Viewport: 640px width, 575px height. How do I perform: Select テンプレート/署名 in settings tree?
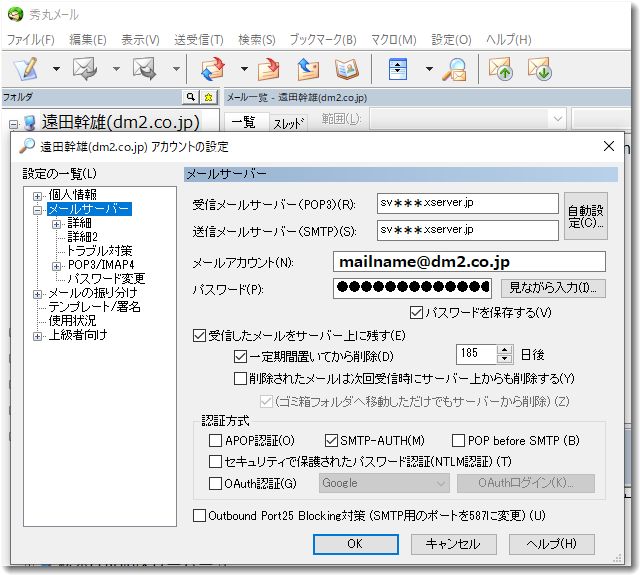point(94,306)
